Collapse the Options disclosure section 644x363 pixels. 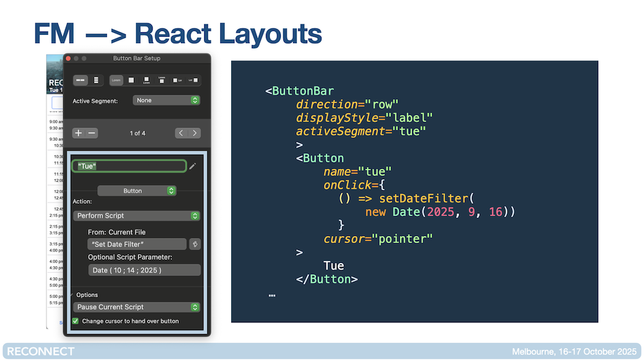72,295
